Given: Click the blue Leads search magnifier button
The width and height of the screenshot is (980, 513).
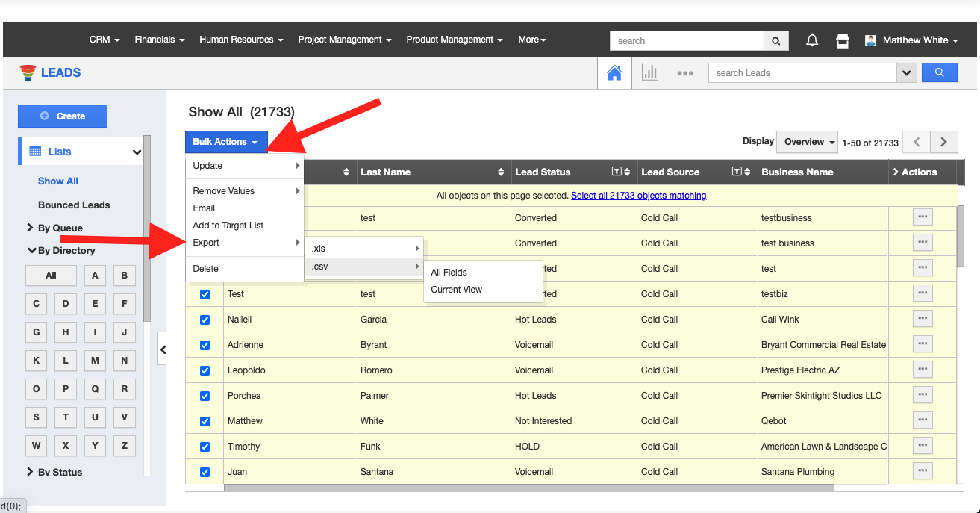Looking at the screenshot, I should tap(939, 72).
